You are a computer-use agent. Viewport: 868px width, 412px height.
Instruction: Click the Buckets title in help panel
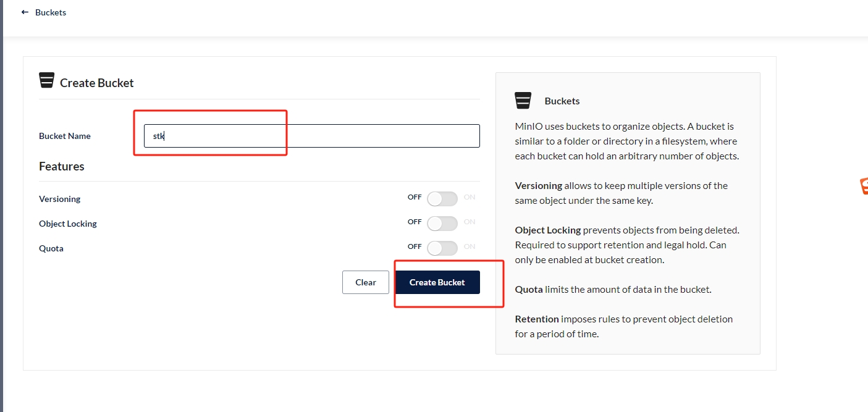[562, 101]
